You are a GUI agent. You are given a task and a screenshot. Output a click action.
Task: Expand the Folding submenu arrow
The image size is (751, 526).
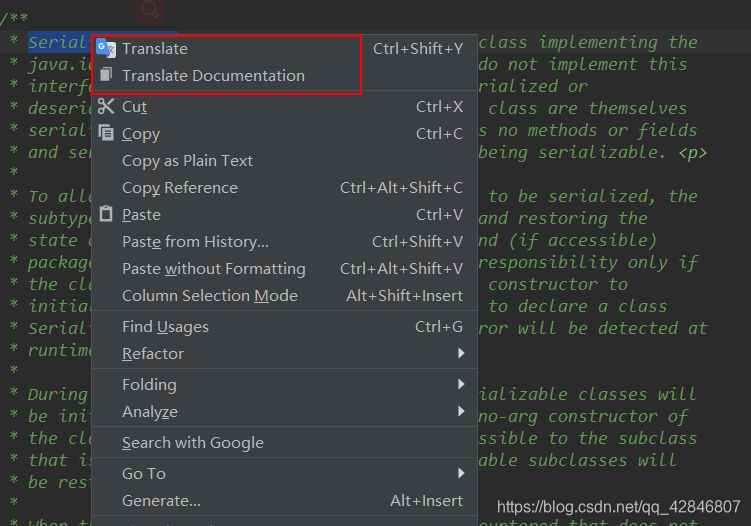point(461,384)
